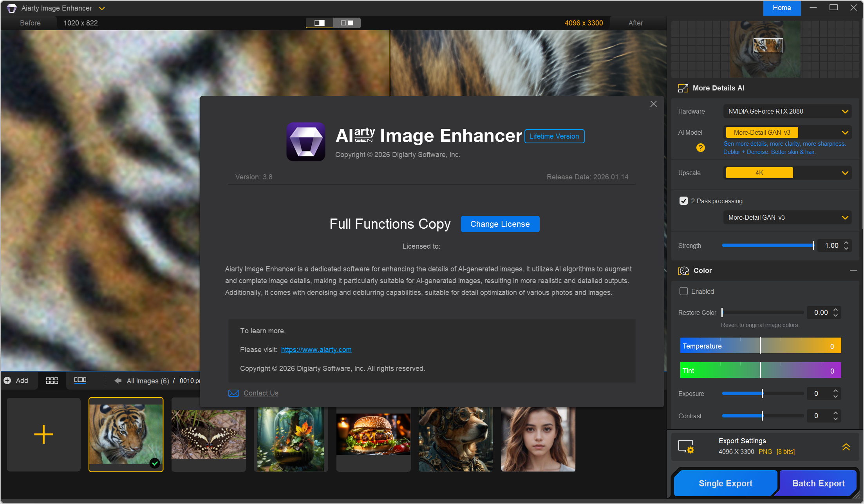Click the back arrow beside All Images
The height and width of the screenshot is (504, 864).
pyautogui.click(x=117, y=381)
